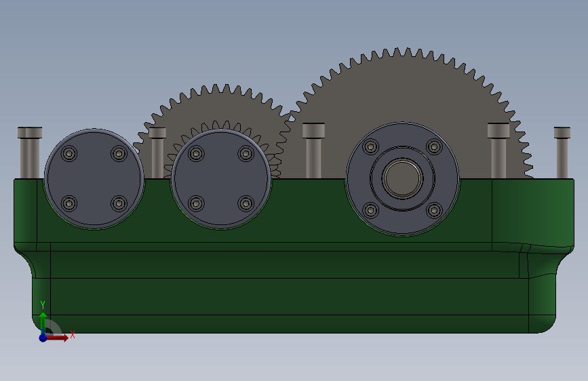This screenshot has width=588, height=381.
Task: Select the bolt between left and middle covers
Action: (x=157, y=153)
